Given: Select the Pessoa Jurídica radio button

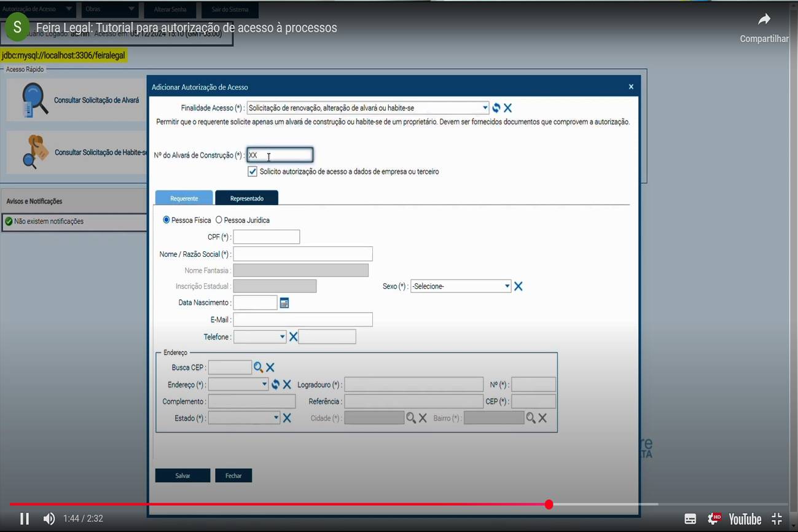Looking at the screenshot, I should (219, 220).
